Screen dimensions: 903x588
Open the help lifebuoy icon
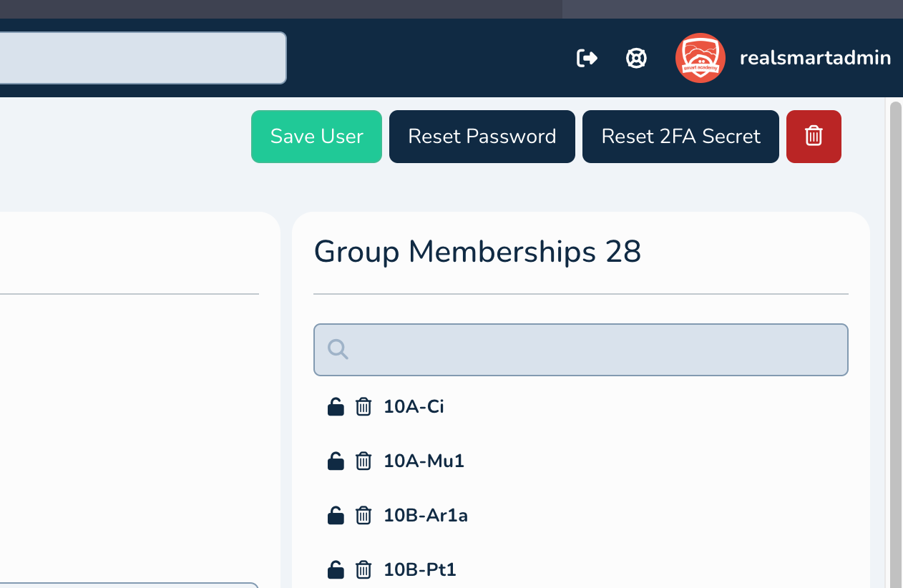pyautogui.click(x=636, y=58)
